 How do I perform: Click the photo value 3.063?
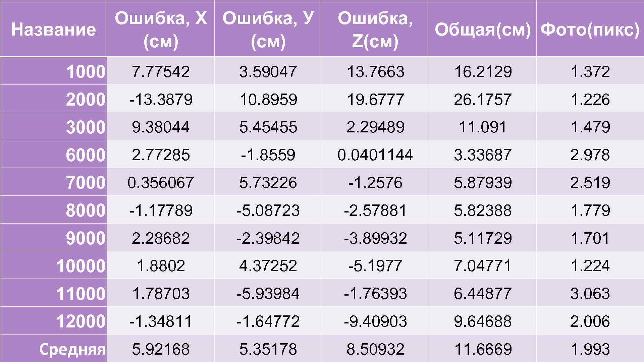tap(590, 293)
